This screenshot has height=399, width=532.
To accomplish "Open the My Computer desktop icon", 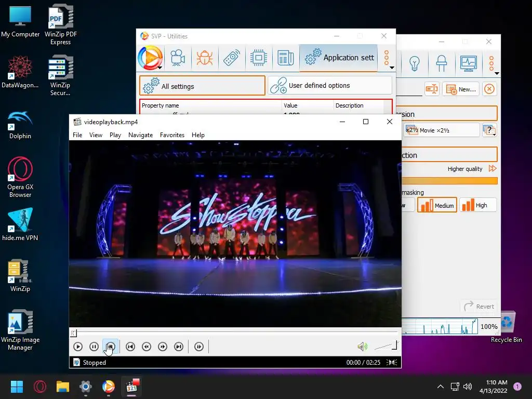I will (x=20, y=21).
